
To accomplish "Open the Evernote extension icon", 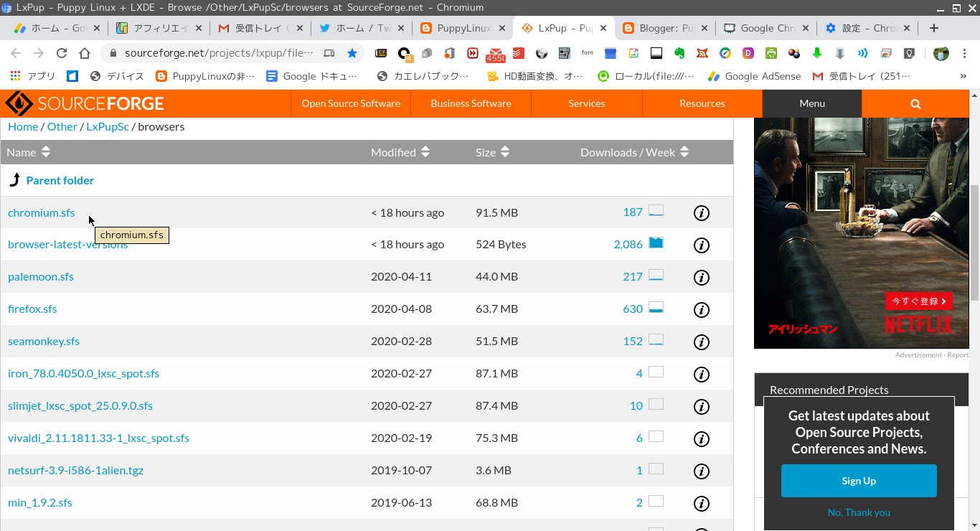I will tap(679, 53).
